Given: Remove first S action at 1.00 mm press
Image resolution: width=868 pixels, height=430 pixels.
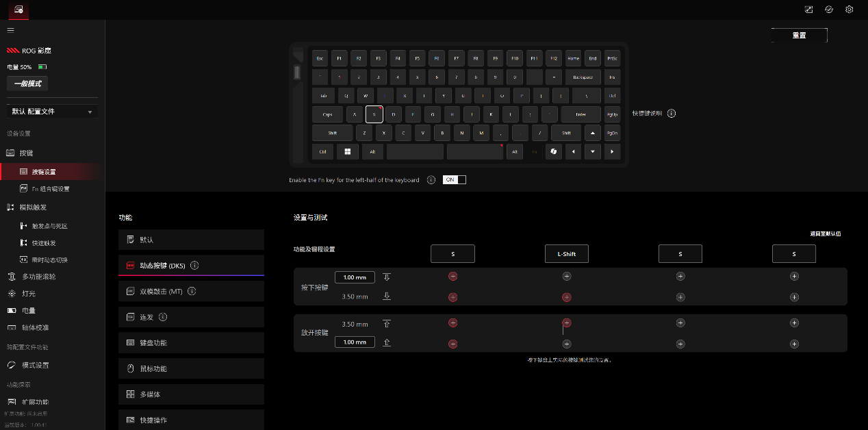Looking at the screenshot, I should tap(452, 276).
